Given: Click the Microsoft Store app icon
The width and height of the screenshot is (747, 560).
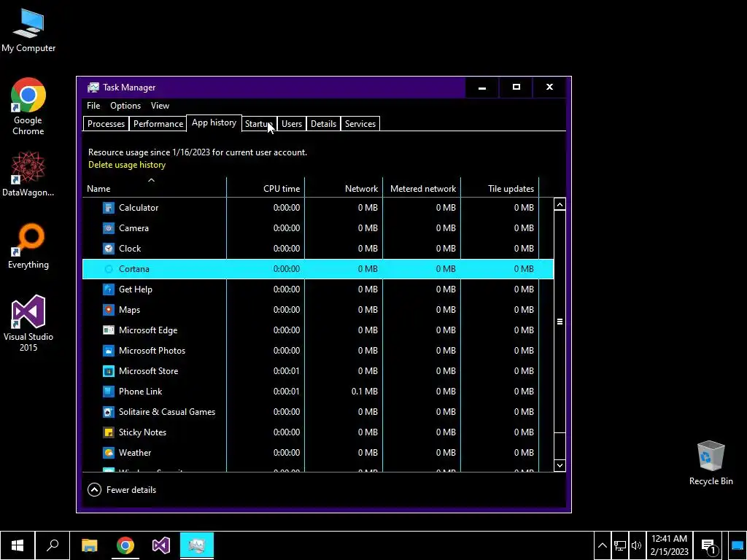Looking at the screenshot, I should [x=109, y=371].
